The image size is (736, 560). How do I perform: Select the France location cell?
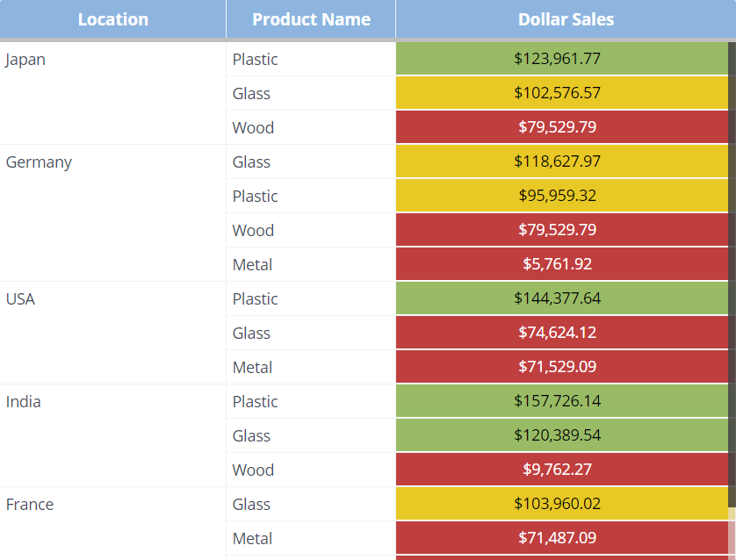tap(112, 523)
